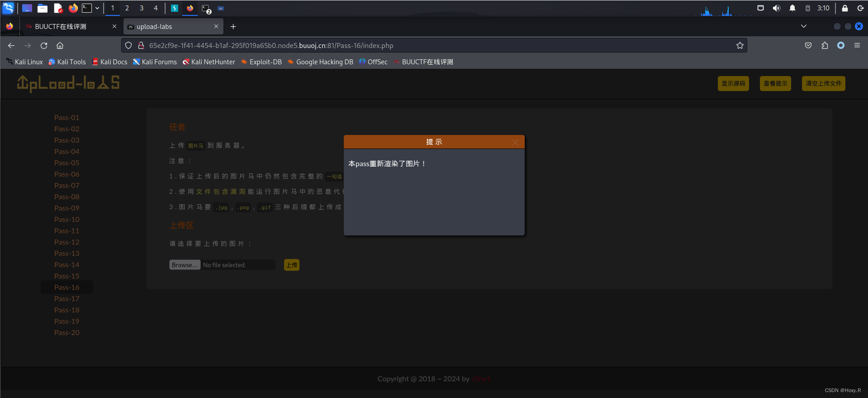Go forward one page

(x=28, y=45)
